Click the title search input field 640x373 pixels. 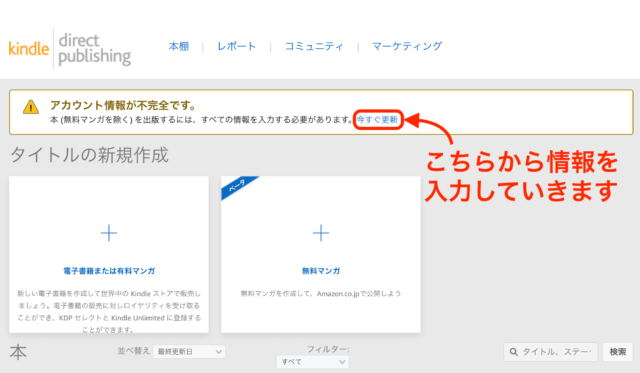pyautogui.click(x=551, y=352)
